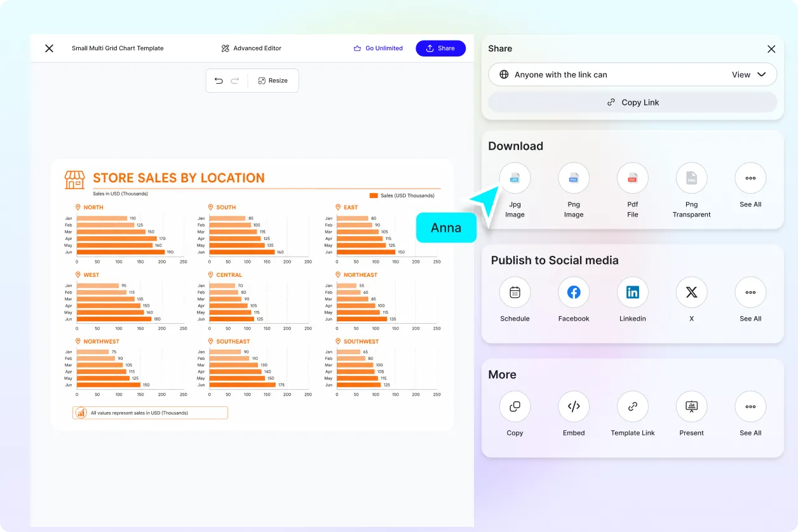Open the View permission dropdown
The width and height of the screenshot is (798, 532).
coord(749,74)
